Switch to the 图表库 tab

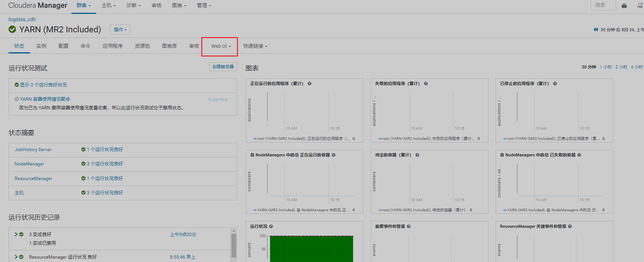coord(169,46)
